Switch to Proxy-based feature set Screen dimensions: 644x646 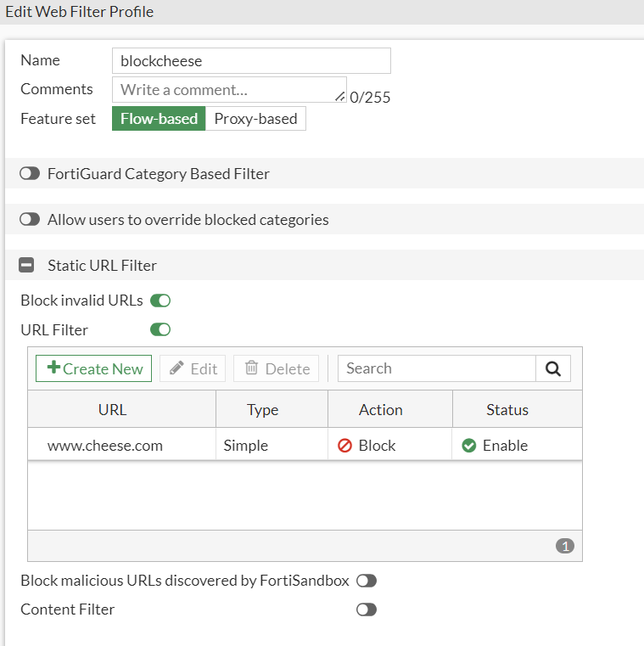255,119
